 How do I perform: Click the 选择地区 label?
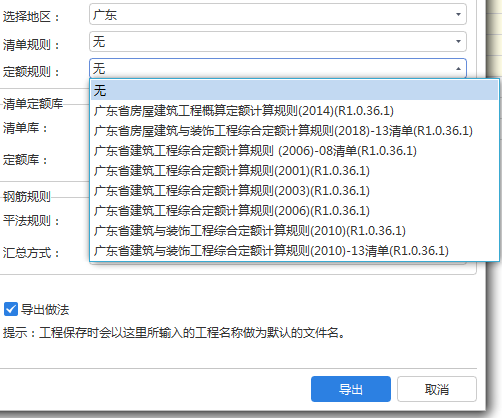coord(31,16)
